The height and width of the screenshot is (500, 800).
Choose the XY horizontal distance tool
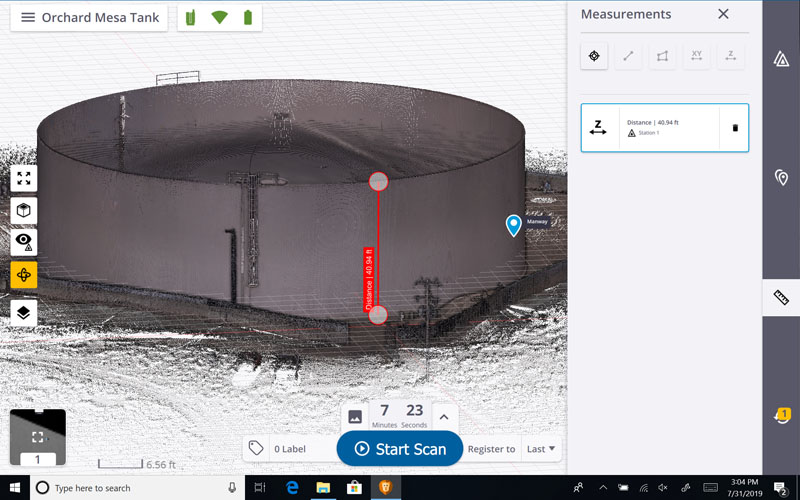click(x=696, y=56)
